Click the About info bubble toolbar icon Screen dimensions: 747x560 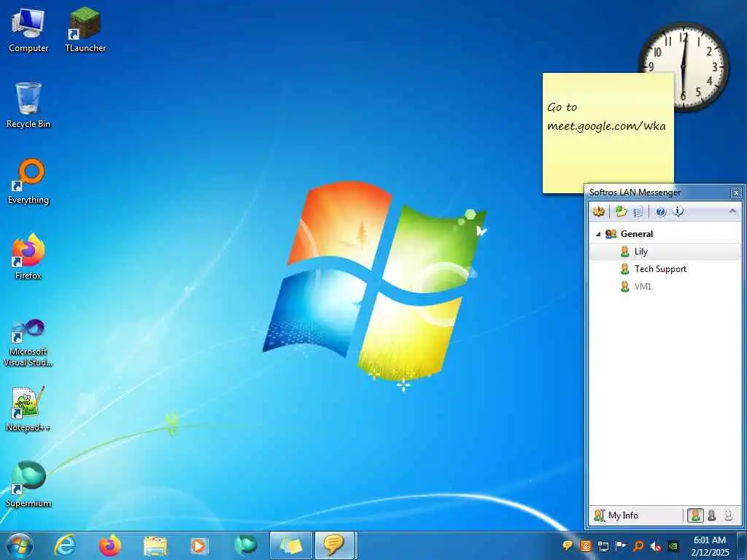pyautogui.click(x=678, y=211)
